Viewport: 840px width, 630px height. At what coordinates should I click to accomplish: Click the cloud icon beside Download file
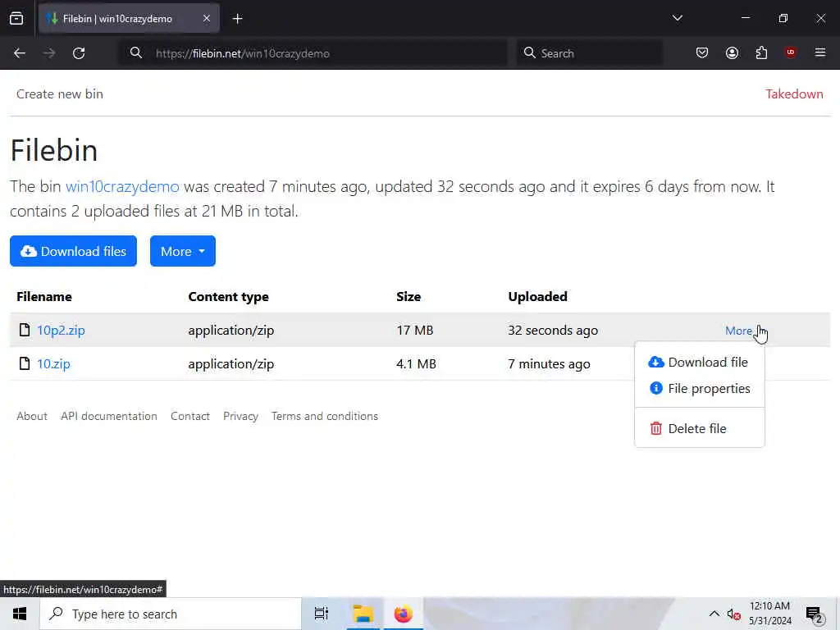655,362
